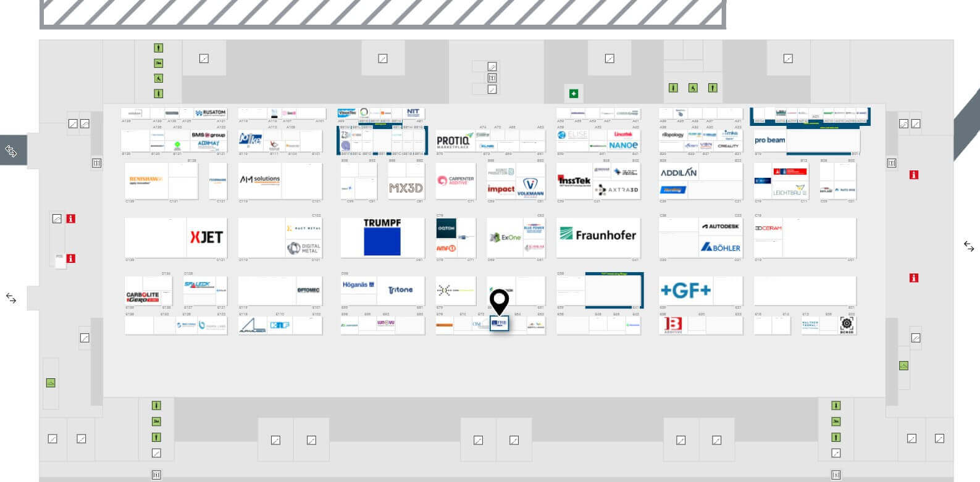980x482 pixels.
Task: Click the BCN3D logo icon booth
Action: [x=847, y=325]
